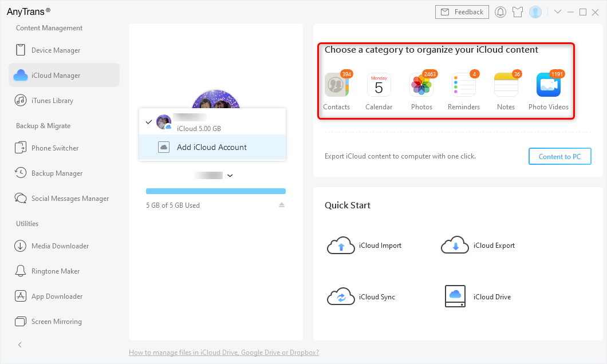
Task: Collapse the sidebar with left chevron
Action: [19, 345]
